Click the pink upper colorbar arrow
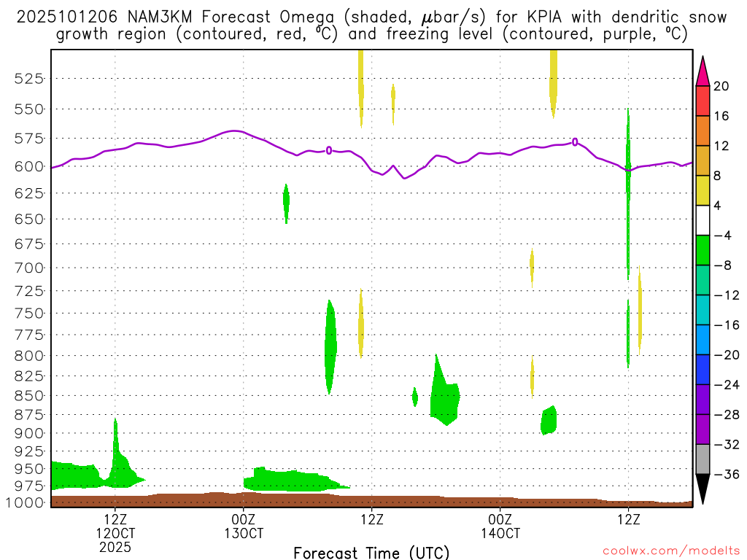The width and height of the screenshot is (747, 560). pyautogui.click(x=703, y=71)
